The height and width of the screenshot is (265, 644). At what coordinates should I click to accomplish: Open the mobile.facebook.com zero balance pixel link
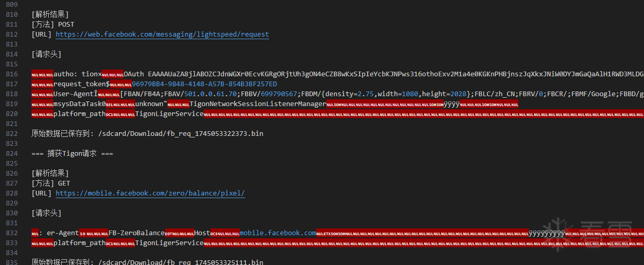pyautogui.click(x=150, y=193)
